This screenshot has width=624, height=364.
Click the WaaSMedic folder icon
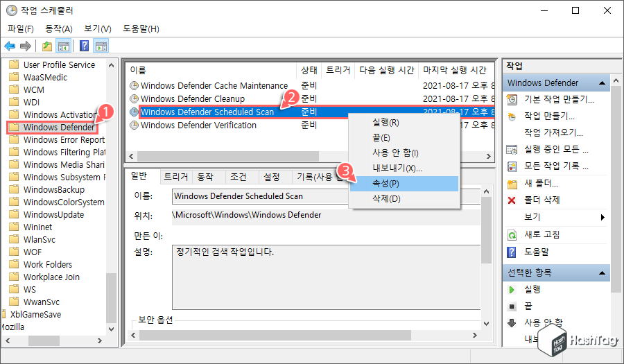coord(14,77)
